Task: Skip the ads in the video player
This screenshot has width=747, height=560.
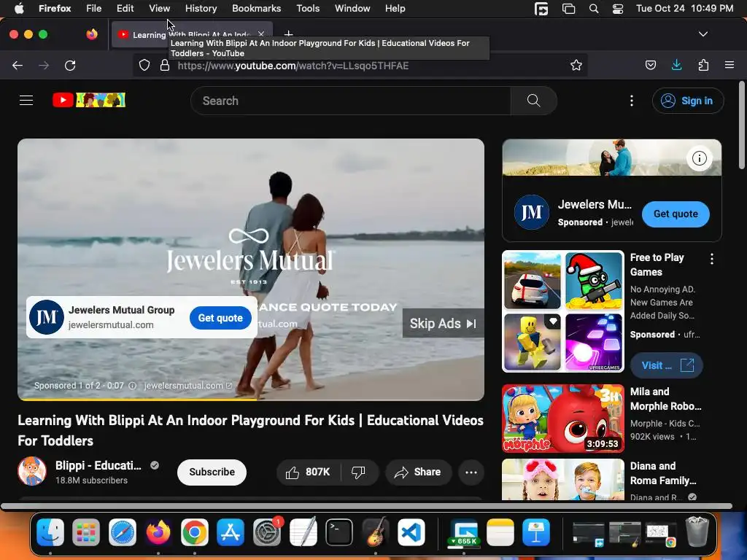Action: 443,323
